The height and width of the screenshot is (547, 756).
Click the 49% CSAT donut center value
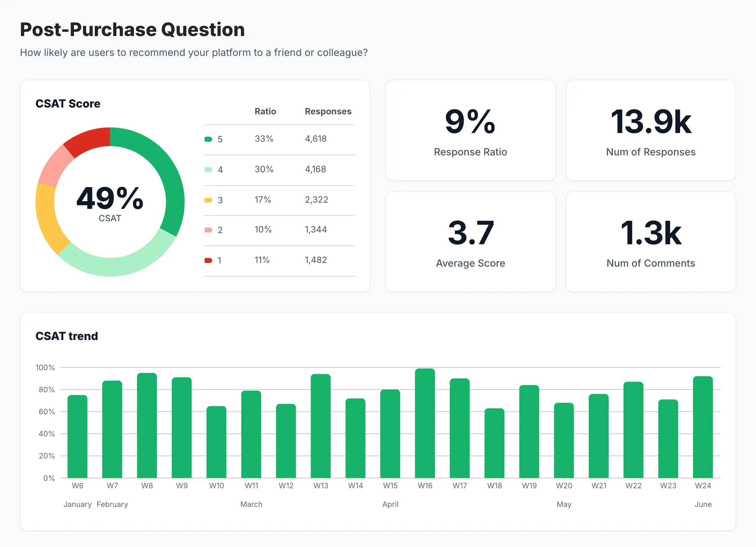pos(110,198)
